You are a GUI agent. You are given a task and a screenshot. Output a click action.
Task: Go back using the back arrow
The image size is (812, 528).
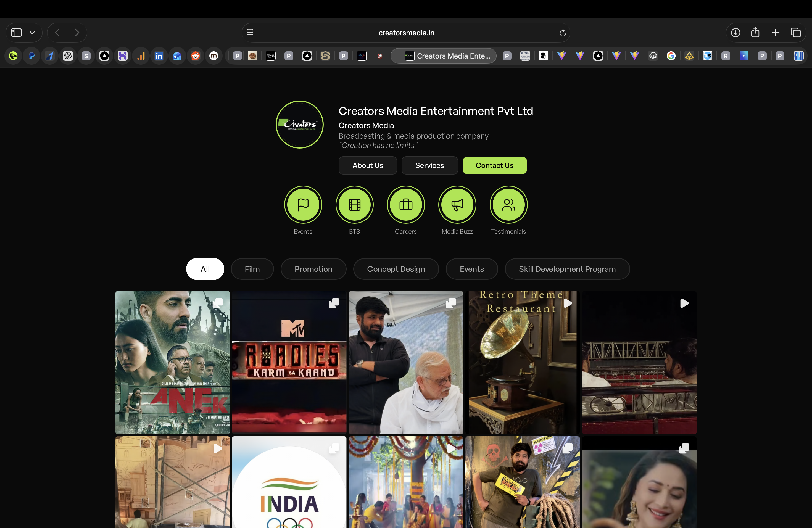(x=57, y=32)
